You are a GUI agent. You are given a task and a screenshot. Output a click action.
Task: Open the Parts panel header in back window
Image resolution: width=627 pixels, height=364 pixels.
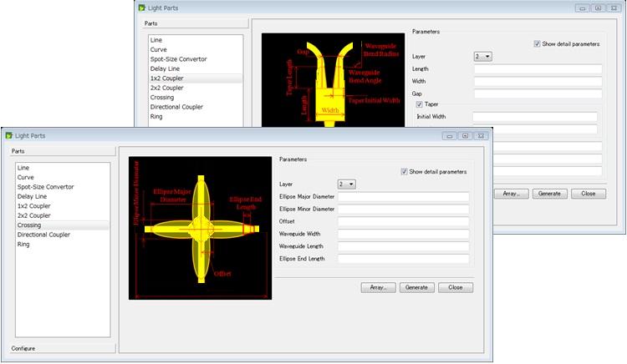196,23
